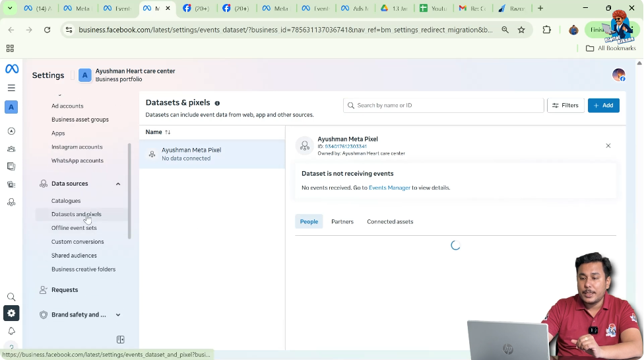
Task: Switch to the Connected assets tab
Action: tap(390, 222)
